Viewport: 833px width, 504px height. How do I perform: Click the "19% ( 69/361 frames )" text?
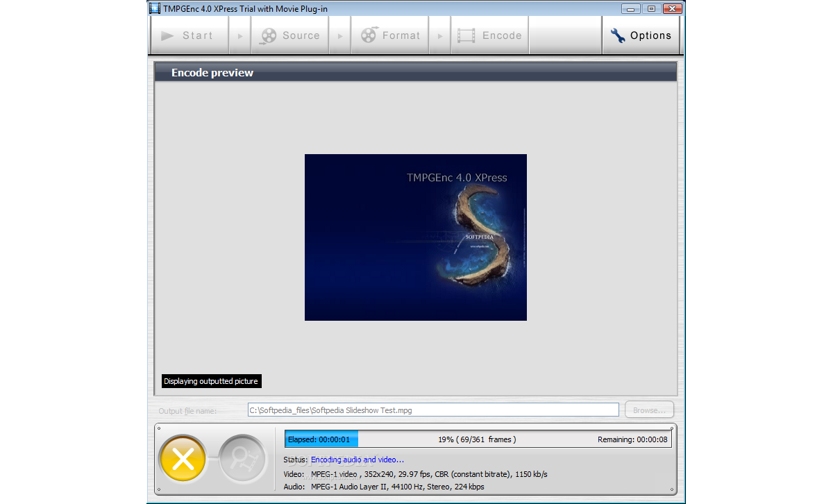point(477,439)
